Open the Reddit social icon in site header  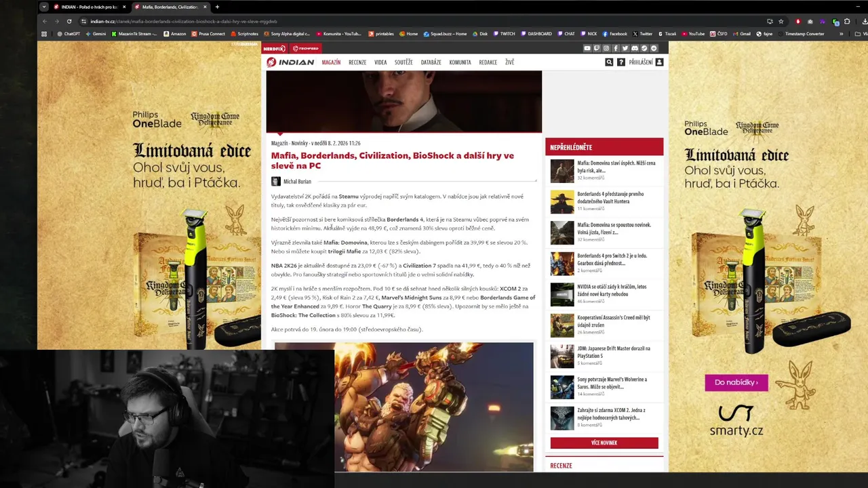[x=654, y=48]
